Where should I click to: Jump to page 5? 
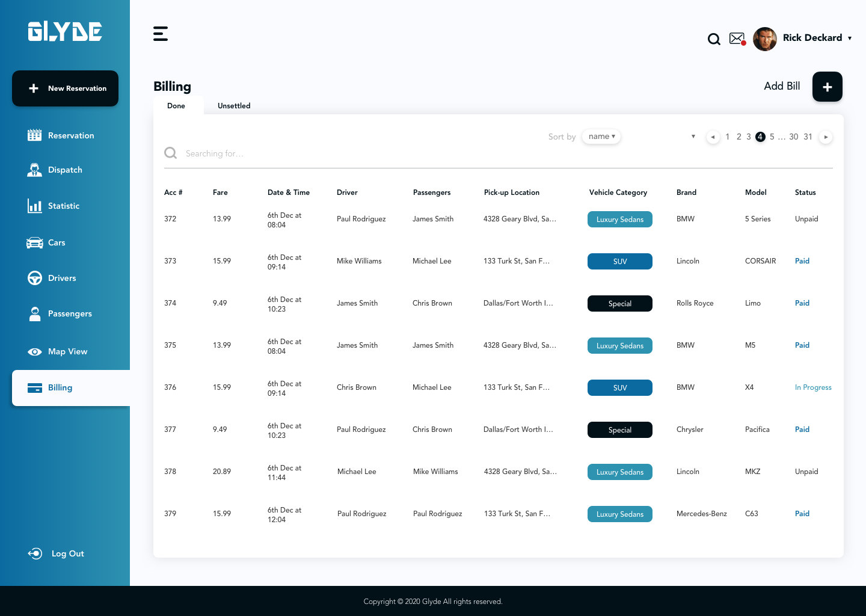tap(772, 137)
